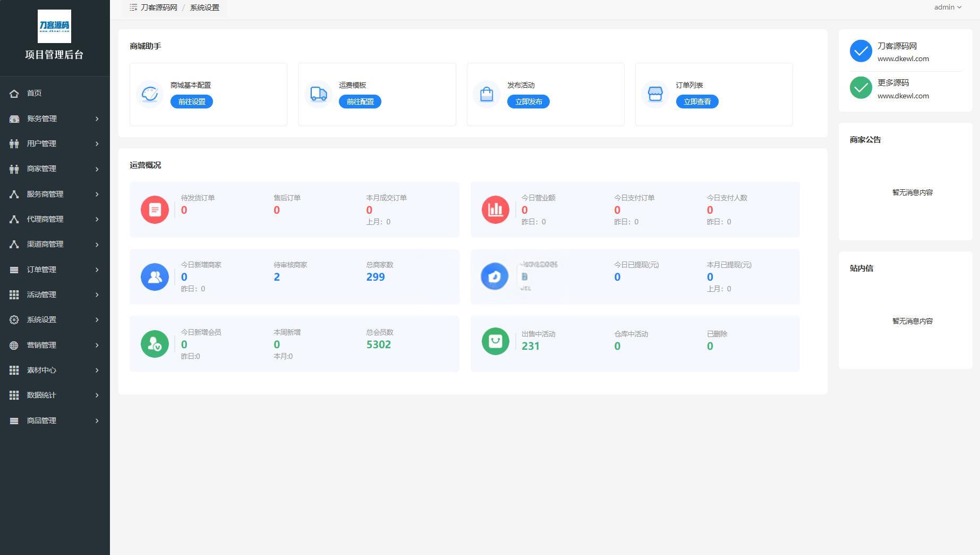980x555 pixels.
Task: Select 账务管理 in the sidebar menu
Action: (x=55, y=119)
